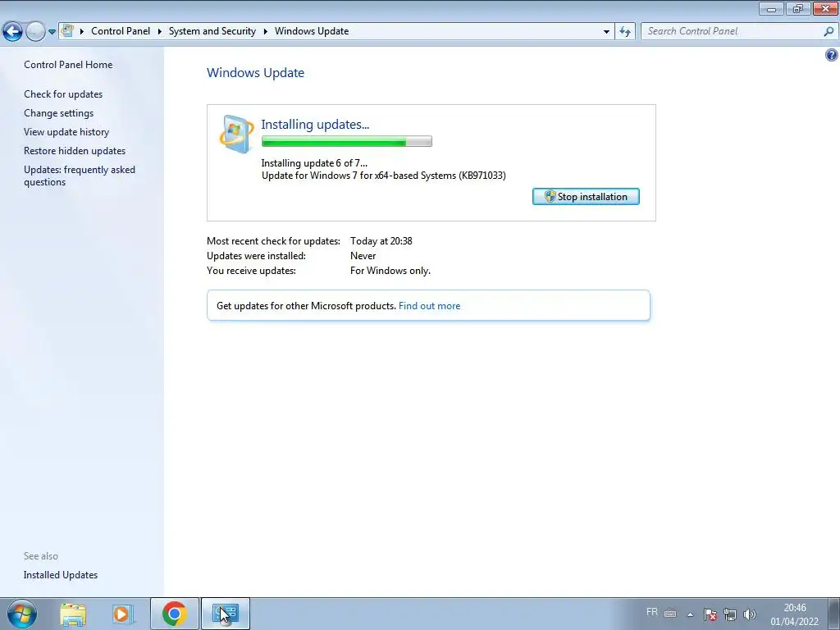Click the Forward navigation arrow button
Viewport: 840px width, 630px height.
coord(35,32)
